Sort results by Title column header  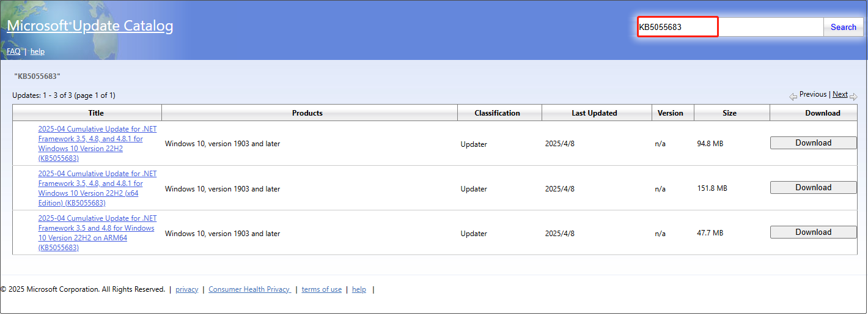click(x=96, y=113)
